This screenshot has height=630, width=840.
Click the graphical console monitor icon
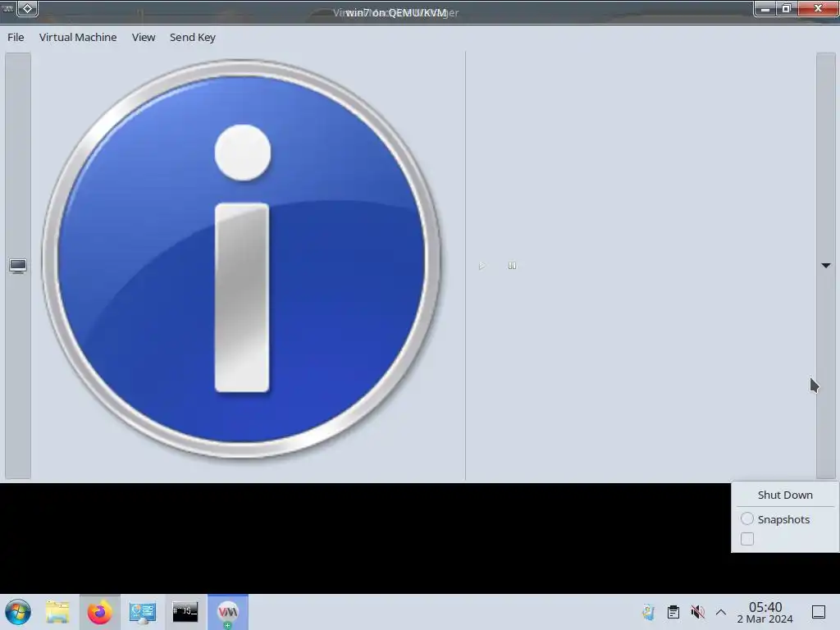click(18, 266)
